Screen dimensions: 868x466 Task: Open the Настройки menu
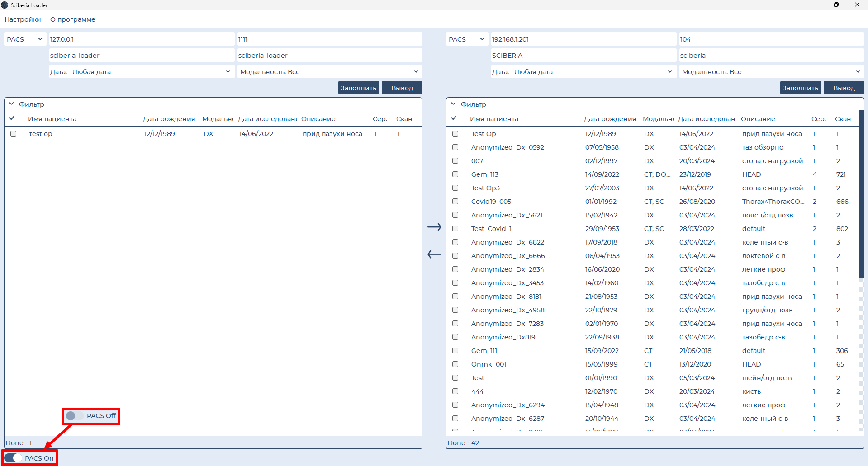[23, 19]
